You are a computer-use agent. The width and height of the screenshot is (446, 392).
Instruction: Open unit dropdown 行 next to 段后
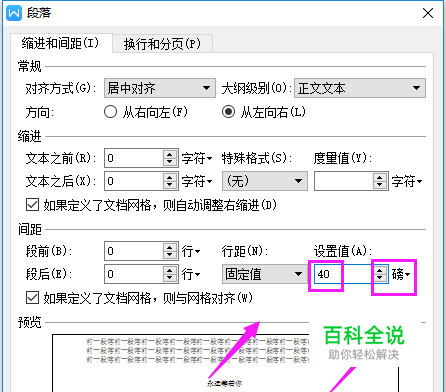[x=191, y=274]
